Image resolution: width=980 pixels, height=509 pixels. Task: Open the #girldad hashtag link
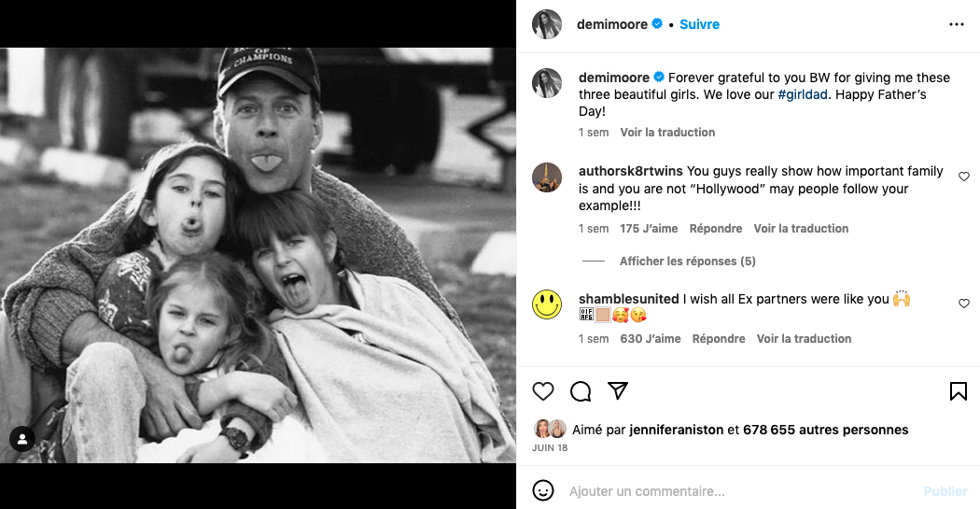tap(806, 94)
